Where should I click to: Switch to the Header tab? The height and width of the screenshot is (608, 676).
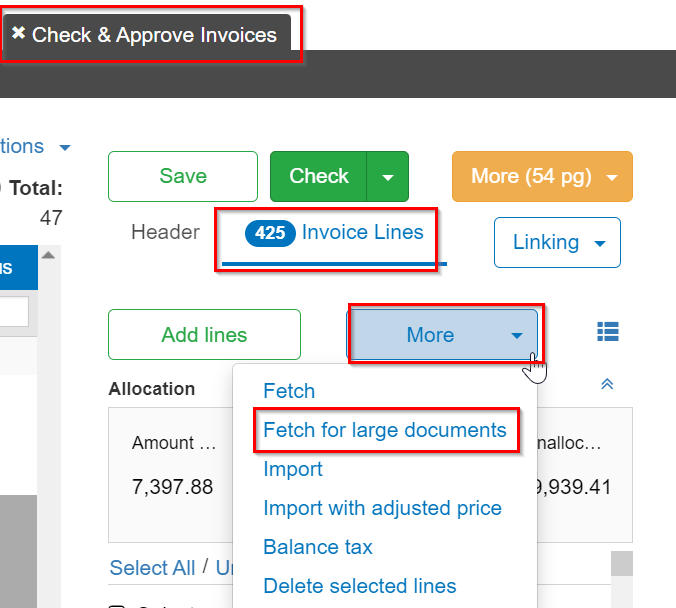[x=165, y=233]
